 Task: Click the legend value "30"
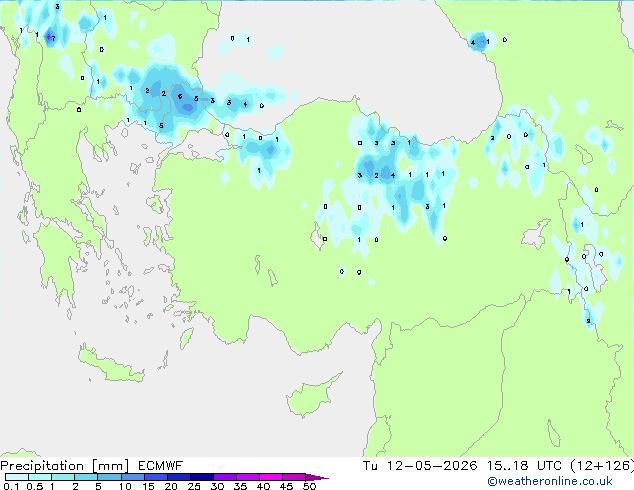pos(217,486)
